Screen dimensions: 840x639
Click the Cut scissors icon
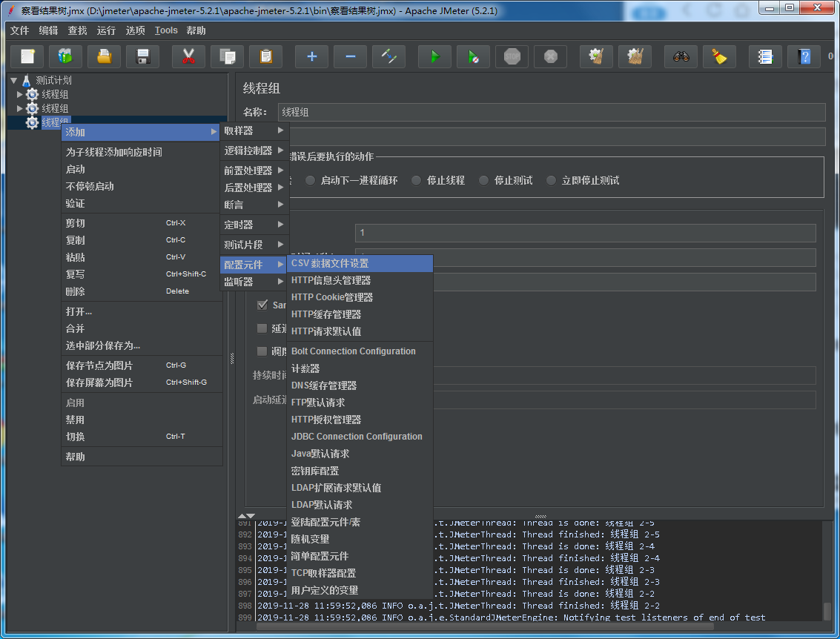(x=188, y=56)
